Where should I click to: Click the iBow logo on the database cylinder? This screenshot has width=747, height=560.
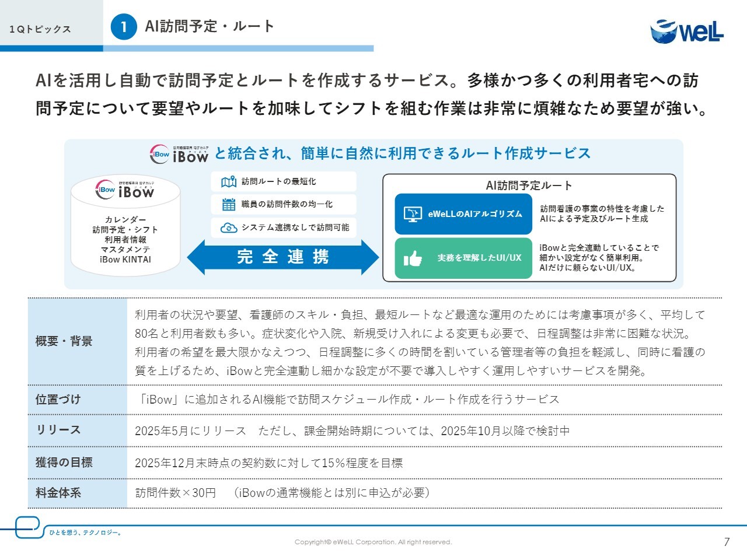125,190
